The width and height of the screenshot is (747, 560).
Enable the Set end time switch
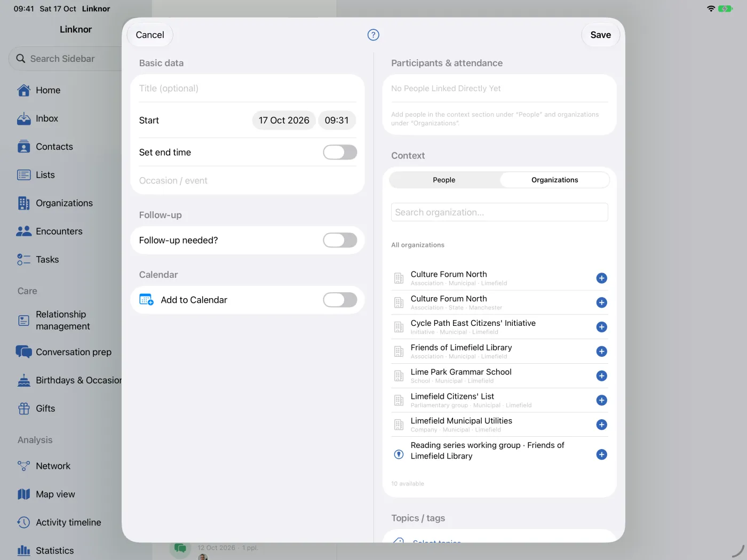point(340,152)
